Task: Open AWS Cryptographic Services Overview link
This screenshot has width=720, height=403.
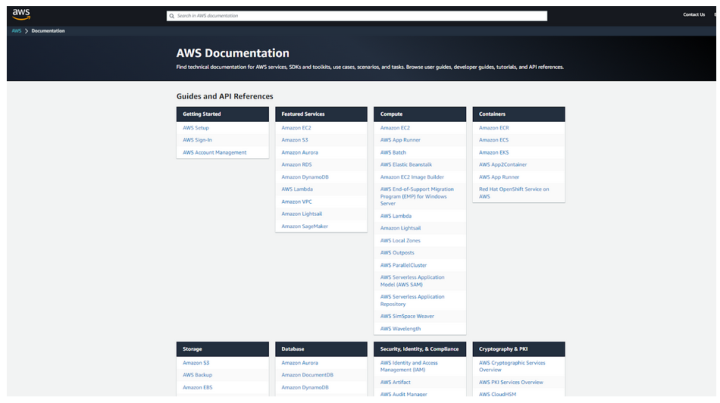Action: (x=512, y=366)
